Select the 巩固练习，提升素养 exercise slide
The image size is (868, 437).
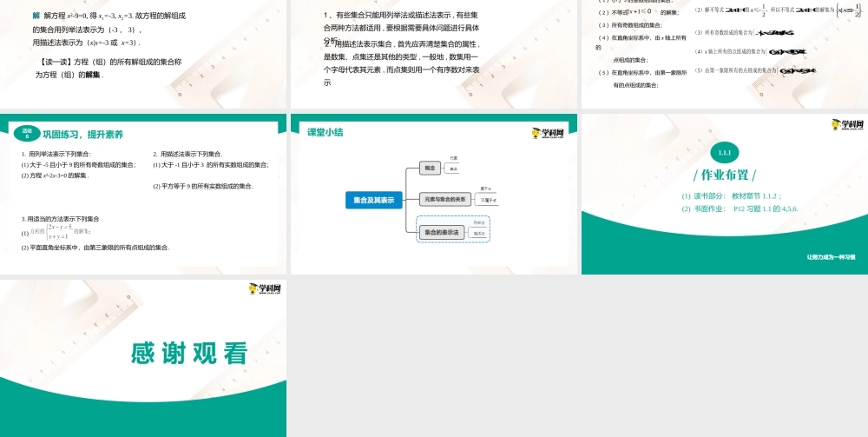[143, 194]
